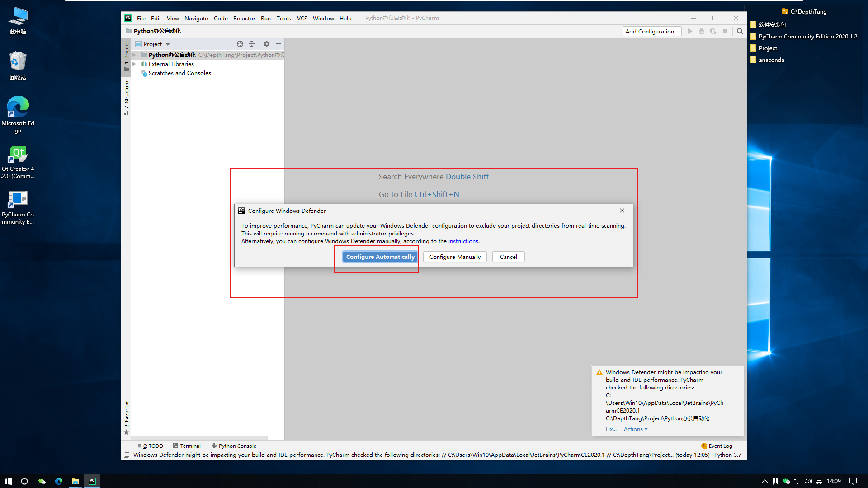Click the Fix... link in notification

[611, 429]
